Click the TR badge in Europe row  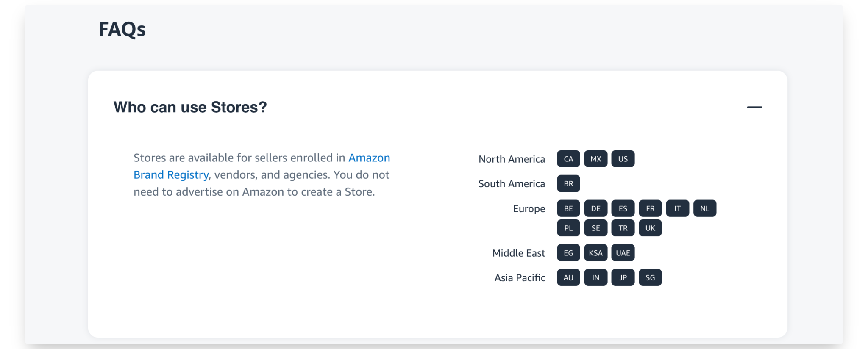tap(623, 227)
